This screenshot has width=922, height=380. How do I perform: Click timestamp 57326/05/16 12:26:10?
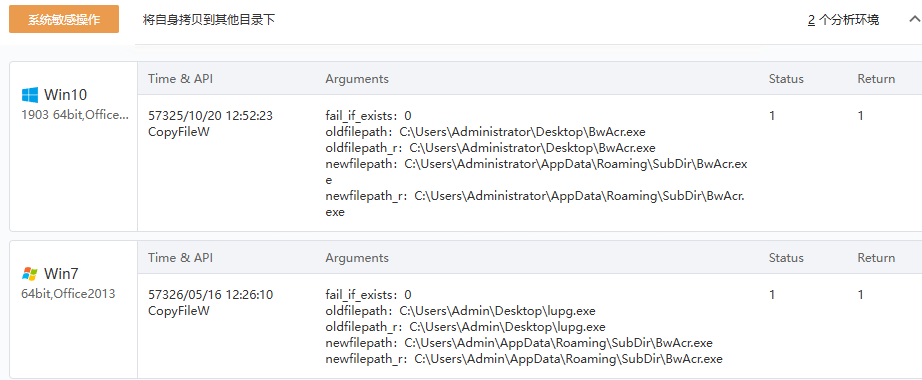pos(211,294)
